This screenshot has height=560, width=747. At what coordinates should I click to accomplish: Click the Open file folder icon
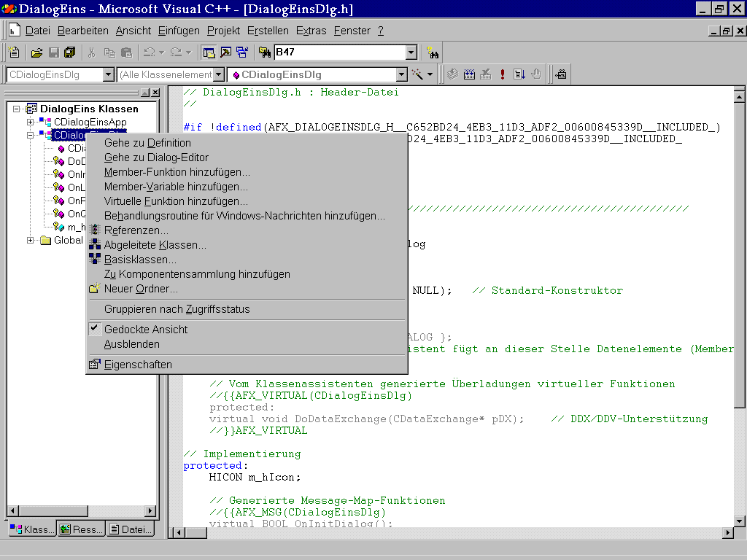tap(36, 52)
